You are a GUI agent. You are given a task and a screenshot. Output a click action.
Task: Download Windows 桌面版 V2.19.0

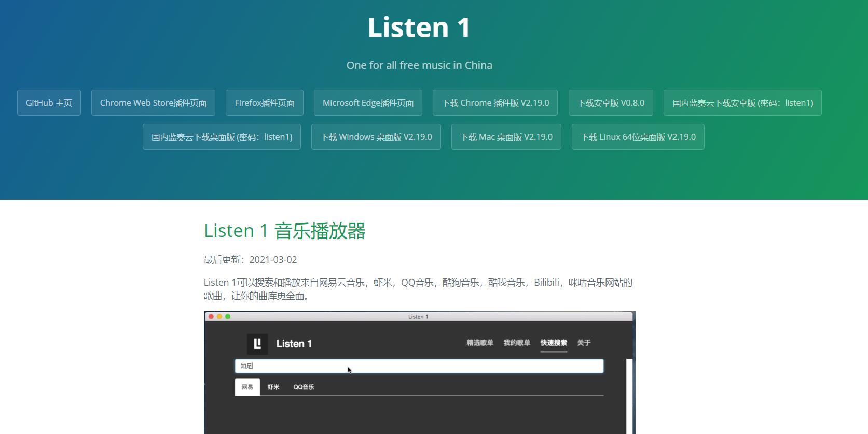[376, 137]
